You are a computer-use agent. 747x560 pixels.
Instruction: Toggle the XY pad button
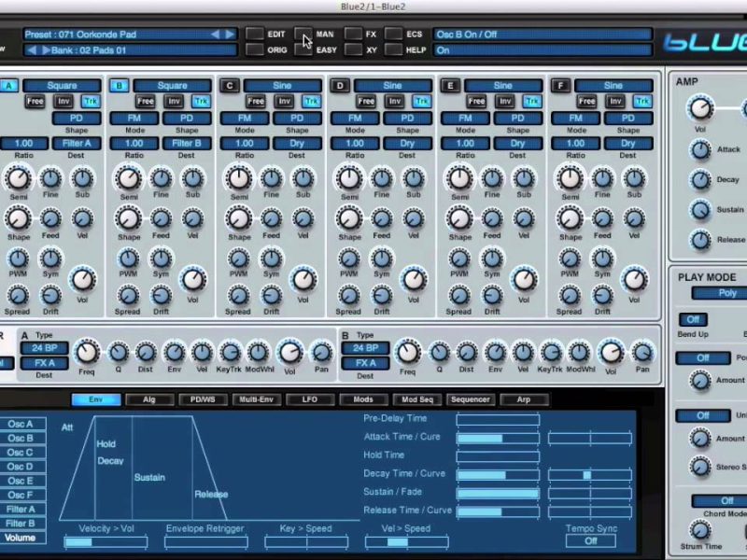pos(353,49)
